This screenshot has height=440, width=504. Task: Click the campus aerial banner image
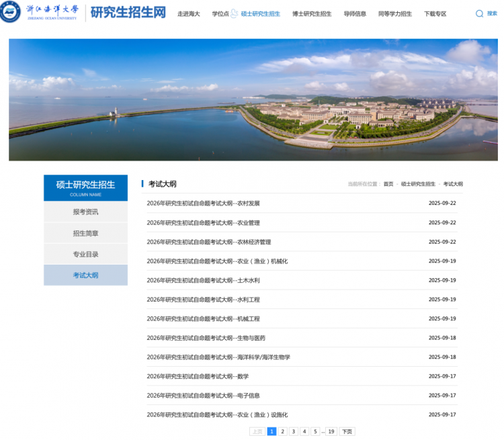(253, 99)
